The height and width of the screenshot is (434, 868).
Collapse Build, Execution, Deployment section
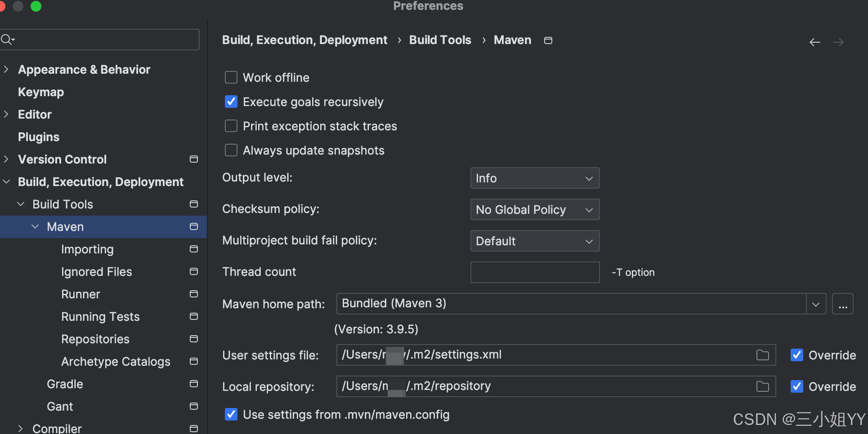click(x=6, y=182)
